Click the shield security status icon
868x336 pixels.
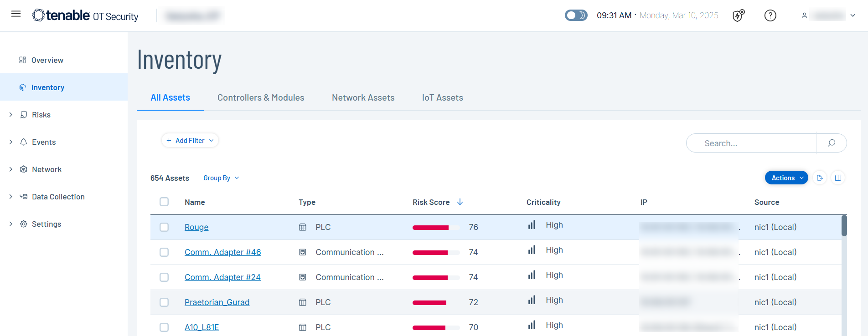[738, 15]
